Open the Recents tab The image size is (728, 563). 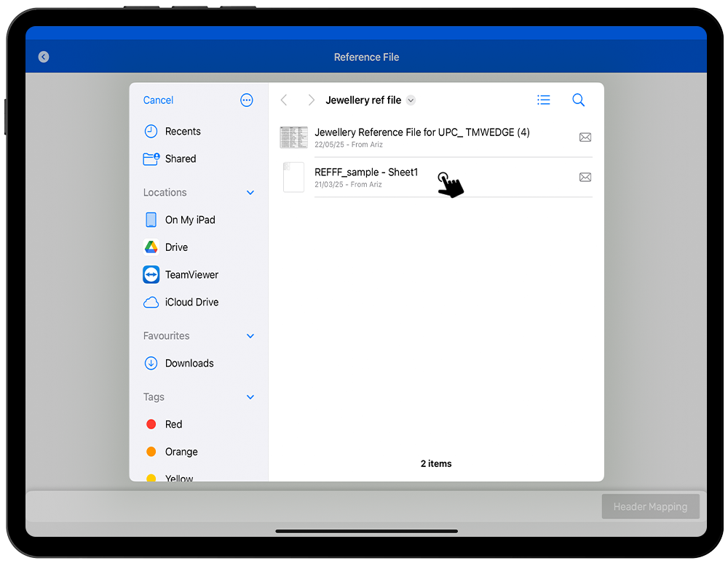pos(182,132)
